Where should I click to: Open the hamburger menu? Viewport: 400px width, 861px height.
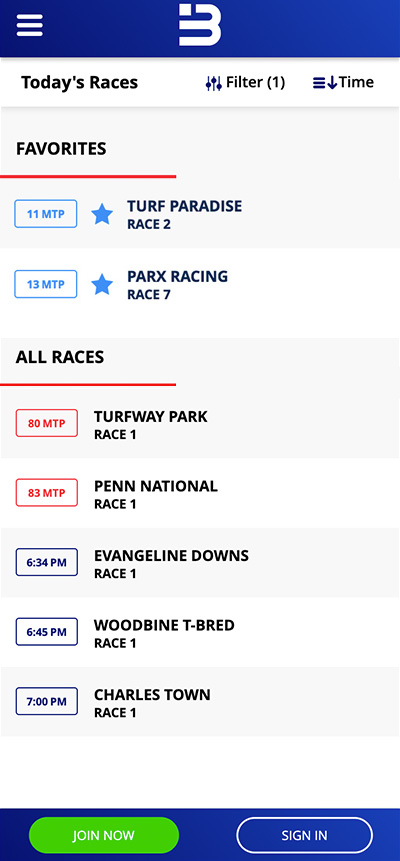(30, 25)
